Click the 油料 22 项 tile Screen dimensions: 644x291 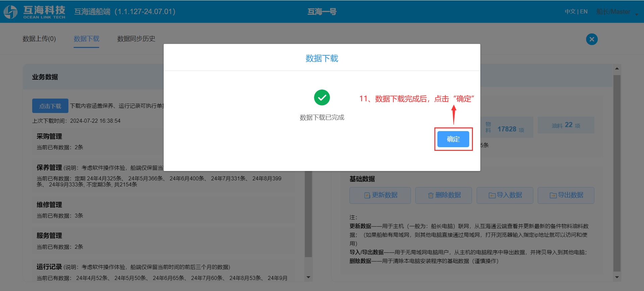pyautogui.click(x=566, y=125)
